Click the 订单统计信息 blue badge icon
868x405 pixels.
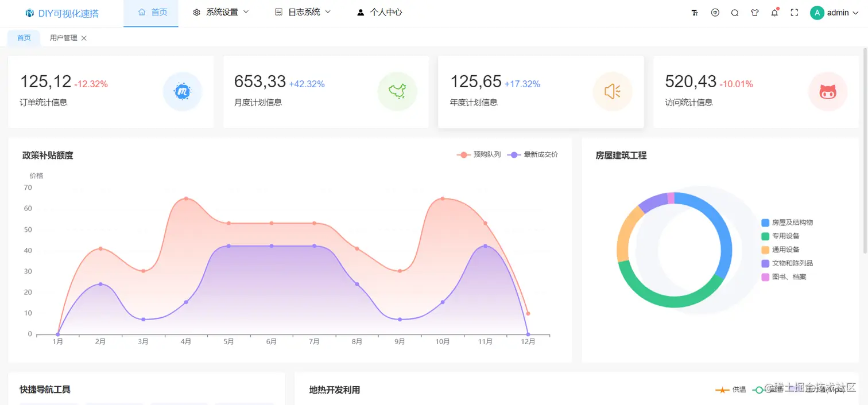(183, 91)
